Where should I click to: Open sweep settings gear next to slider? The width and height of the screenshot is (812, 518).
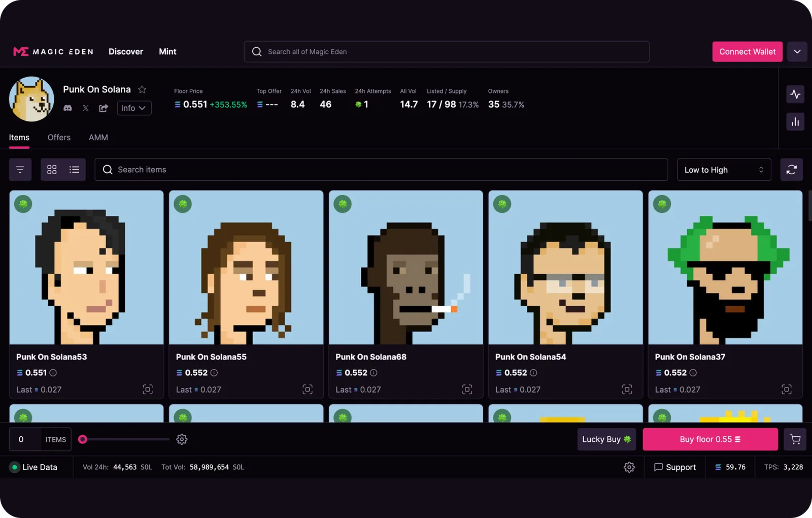(x=182, y=439)
